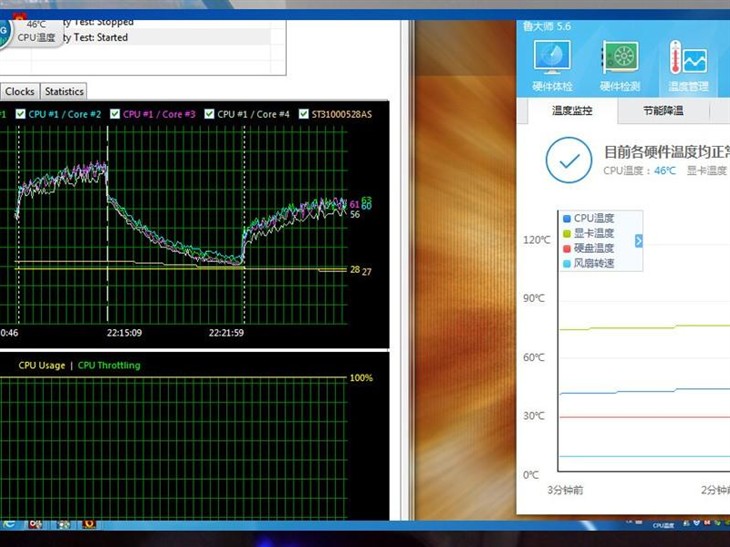The image size is (730, 547).
Task: Click the 28 temperature value on graph
Action: pyautogui.click(x=355, y=270)
